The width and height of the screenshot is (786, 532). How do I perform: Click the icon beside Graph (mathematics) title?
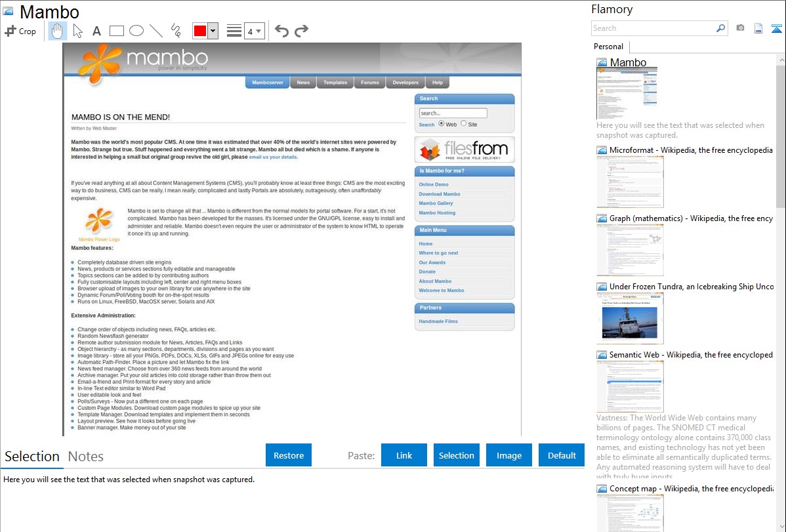coord(602,218)
